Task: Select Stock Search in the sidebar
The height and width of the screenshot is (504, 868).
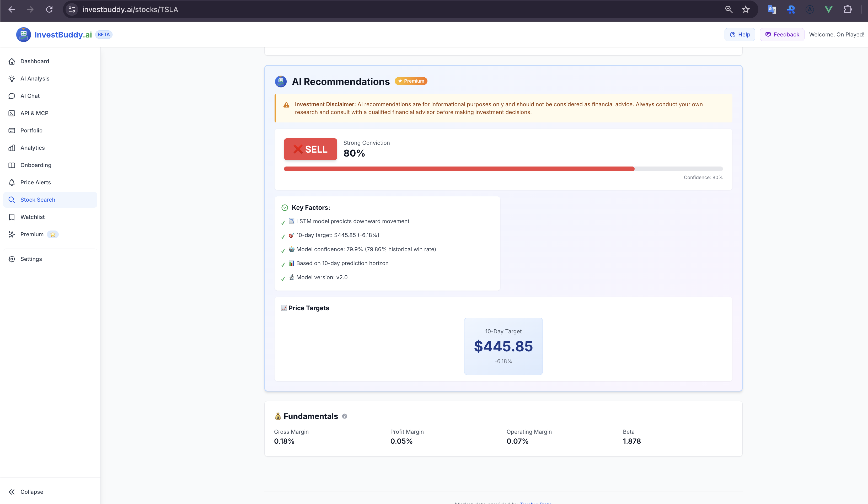Action: pos(38,200)
